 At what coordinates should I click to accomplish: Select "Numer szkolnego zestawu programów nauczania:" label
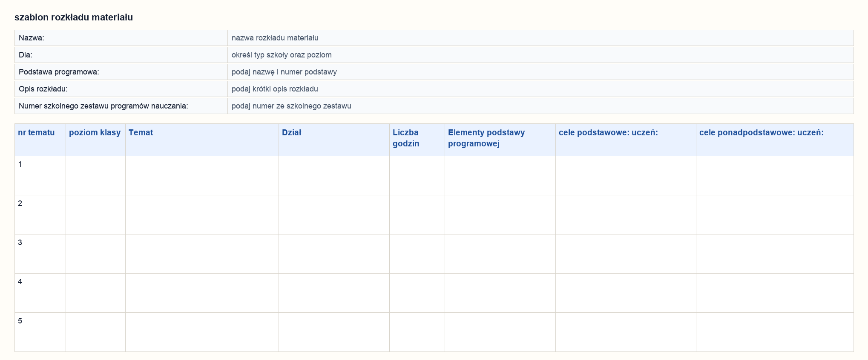(103, 106)
